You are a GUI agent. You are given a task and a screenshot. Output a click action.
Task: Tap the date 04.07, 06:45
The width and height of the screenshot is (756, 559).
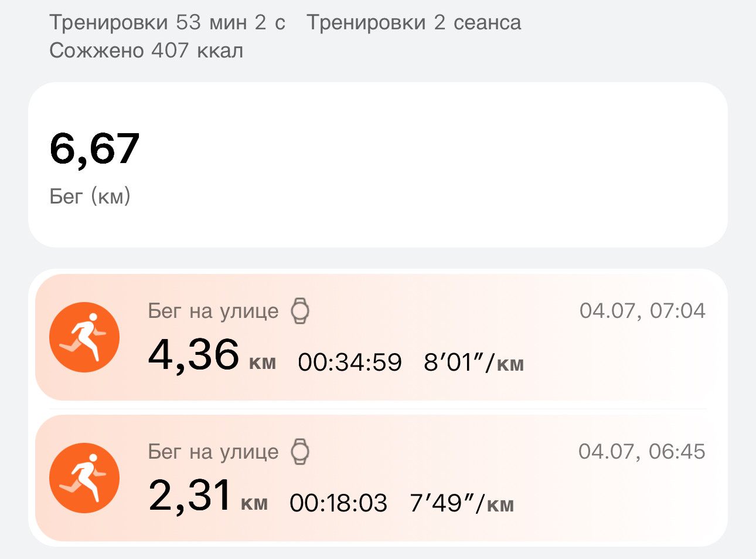click(x=642, y=451)
